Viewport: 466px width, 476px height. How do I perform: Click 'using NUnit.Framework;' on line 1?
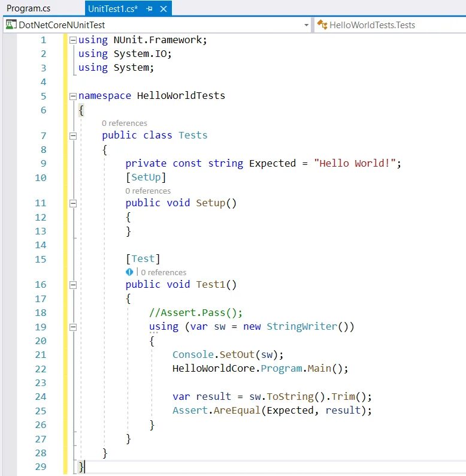pos(143,40)
